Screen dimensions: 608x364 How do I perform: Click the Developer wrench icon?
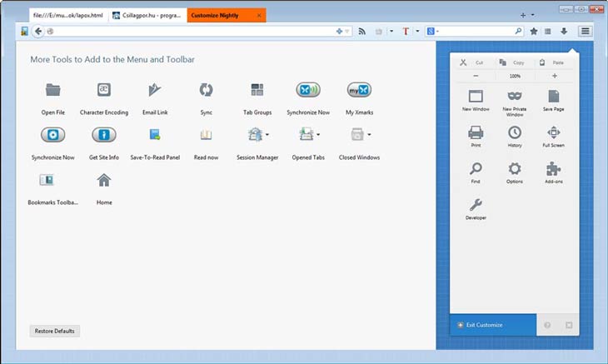click(476, 205)
